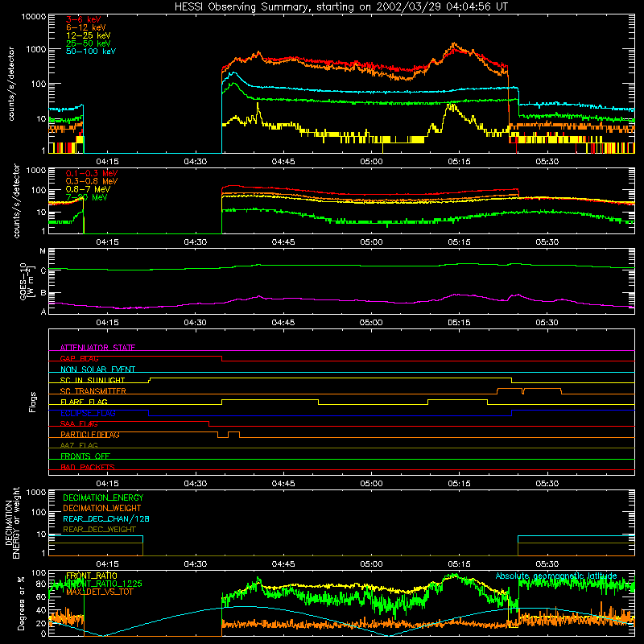Select the A class tick label
This screenshot has height=644, width=644.
tap(43, 312)
